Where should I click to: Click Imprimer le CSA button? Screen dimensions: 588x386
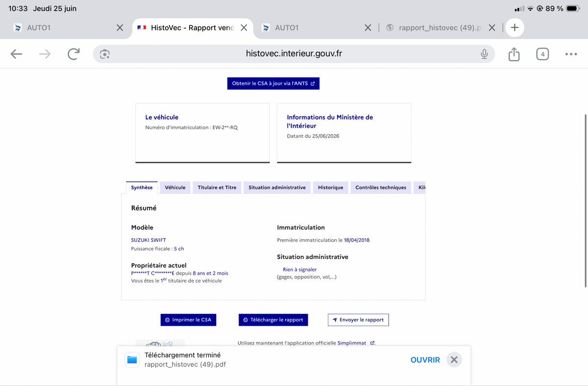(x=188, y=320)
